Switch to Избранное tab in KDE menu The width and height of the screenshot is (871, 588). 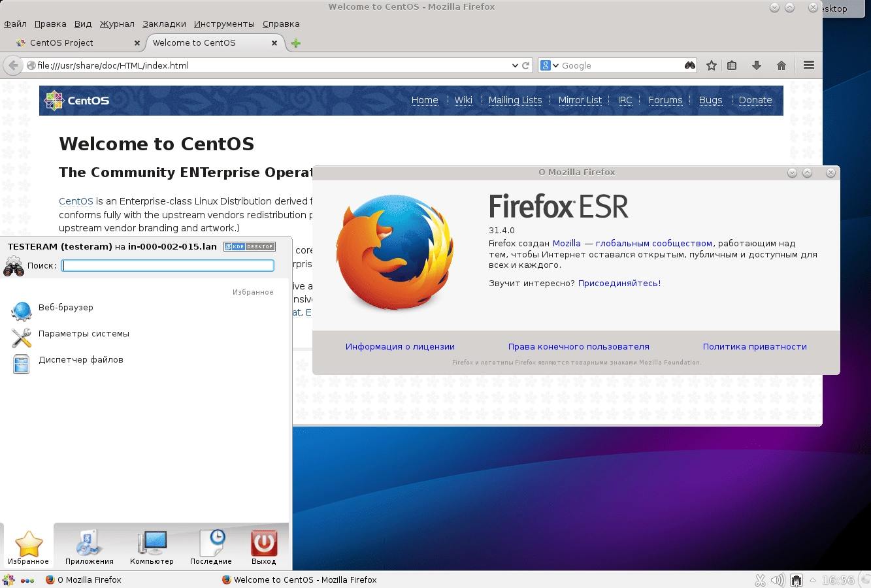(x=28, y=547)
